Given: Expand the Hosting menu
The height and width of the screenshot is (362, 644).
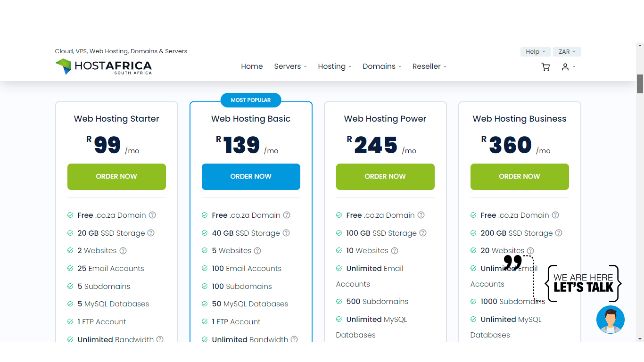Looking at the screenshot, I should [335, 66].
